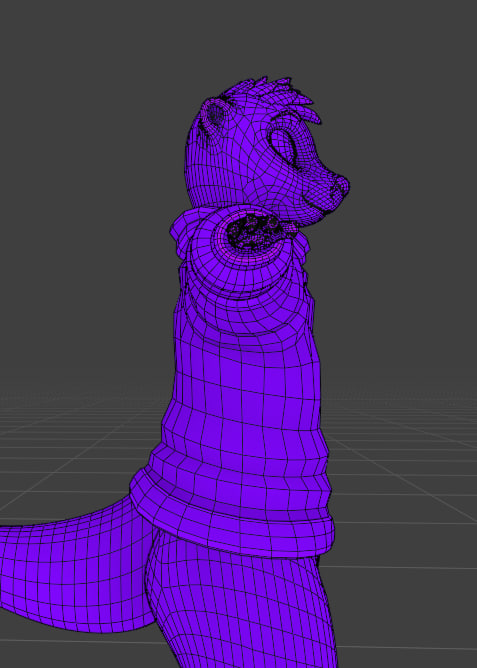The image size is (477, 668).
Task: Click the character's ear on the head
Action: pyautogui.click(x=216, y=113)
